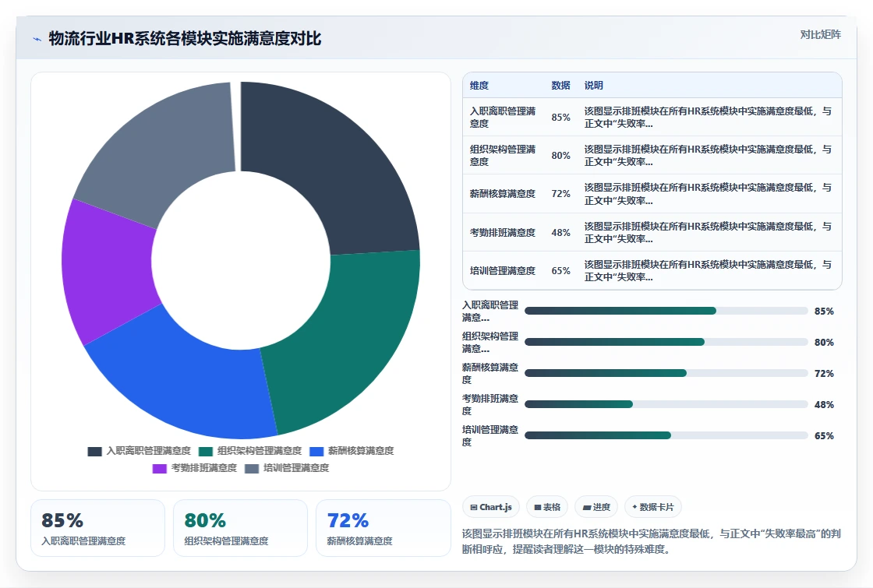Click the 薪酬核算满意度 progress bar

666,373
